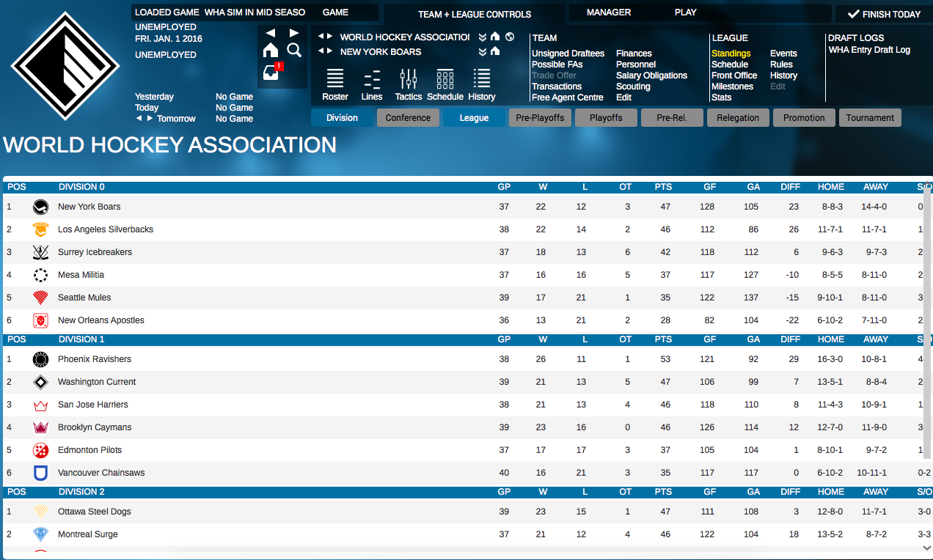Viewport: 933px width, 560px height.
Task: Click the globe icon next to league name
Action: [x=510, y=37]
